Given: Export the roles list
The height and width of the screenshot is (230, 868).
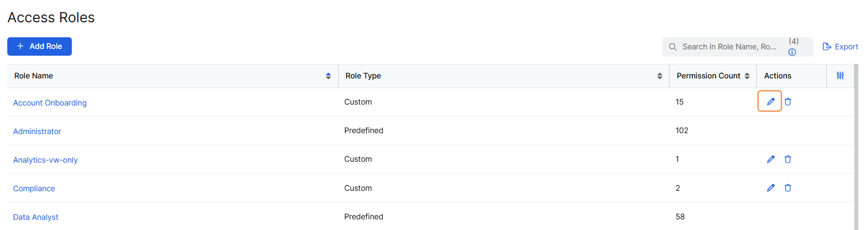Looking at the screenshot, I should pyautogui.click(x=840, y=46).
